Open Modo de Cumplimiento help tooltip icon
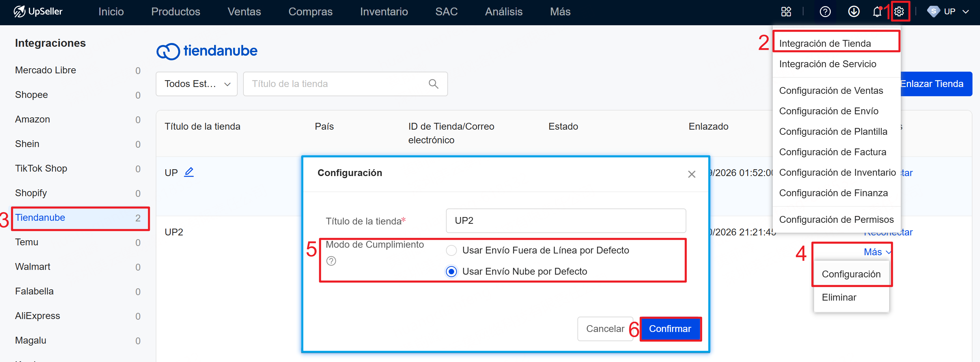Image resolution: width=980 pixels, height=362 pixels. coord(331,261)
